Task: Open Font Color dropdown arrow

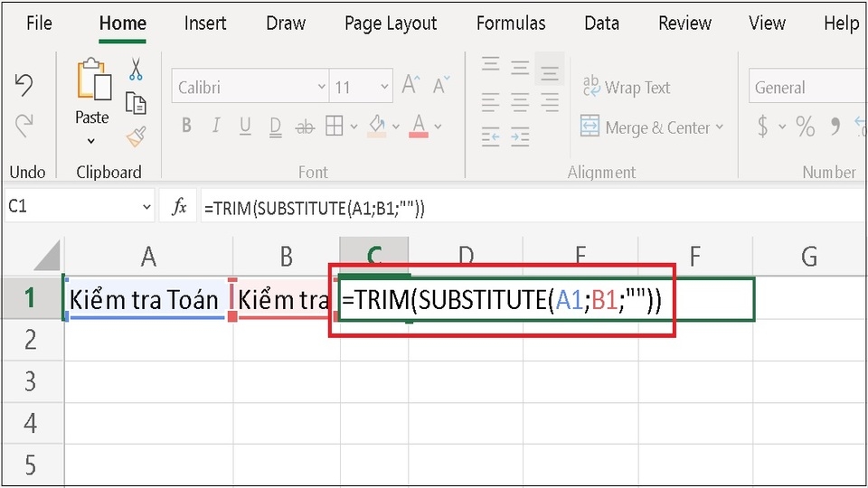Action: (438, 127)
